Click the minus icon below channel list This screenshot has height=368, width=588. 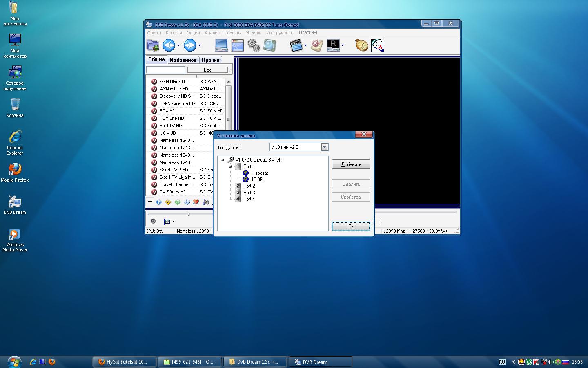[x=150, y=202]
